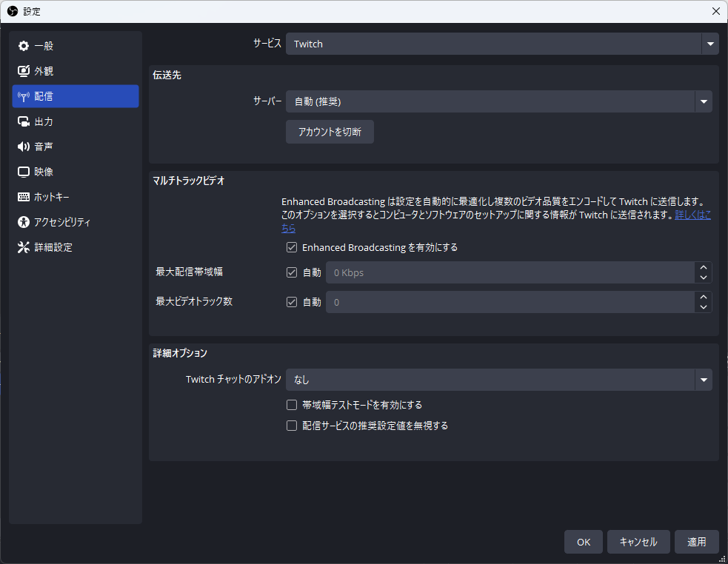
Task: Increase 最大ビデオトラック数 with the up stepper
Action: click(704, 297)
